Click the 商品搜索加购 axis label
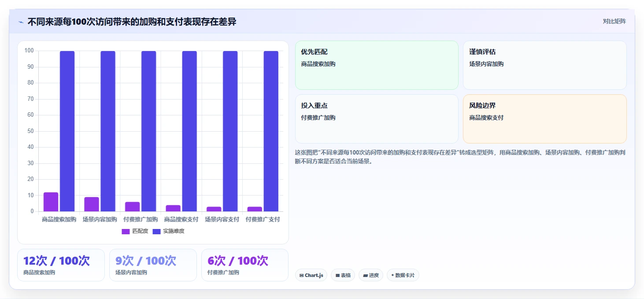Screen dimensions: 644x299 click(x=59, y=219)
